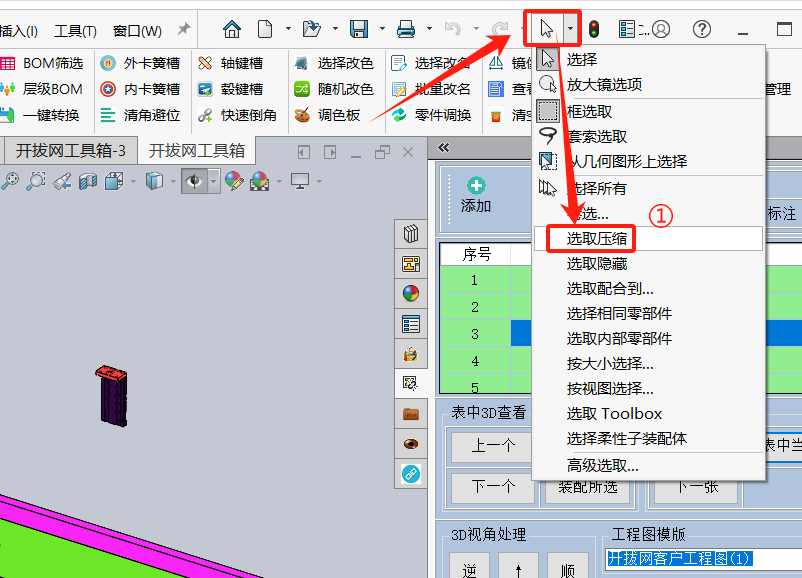The width and height of the screenshot is (802, 578).
Task: Open a file with the Open folder icon
Action: coord(311,29)
